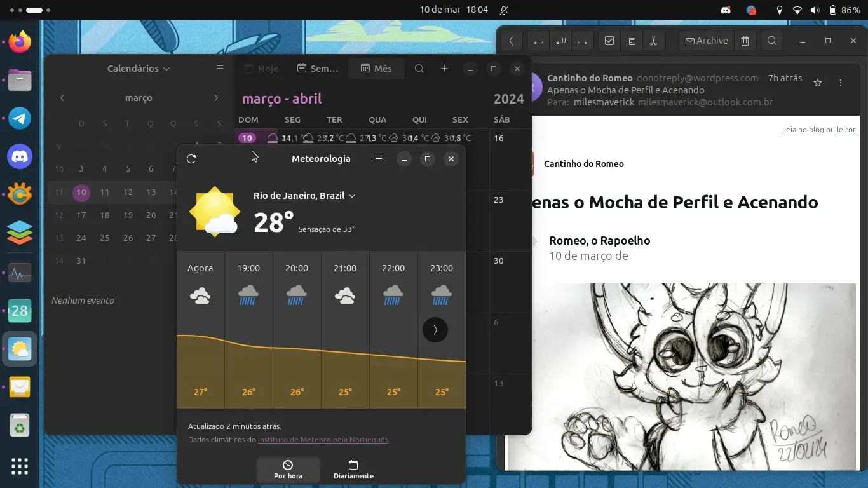Open the Instituto de Meteorologia Norueguês link
The image size is (868, 488).
(x=323, y=440)
